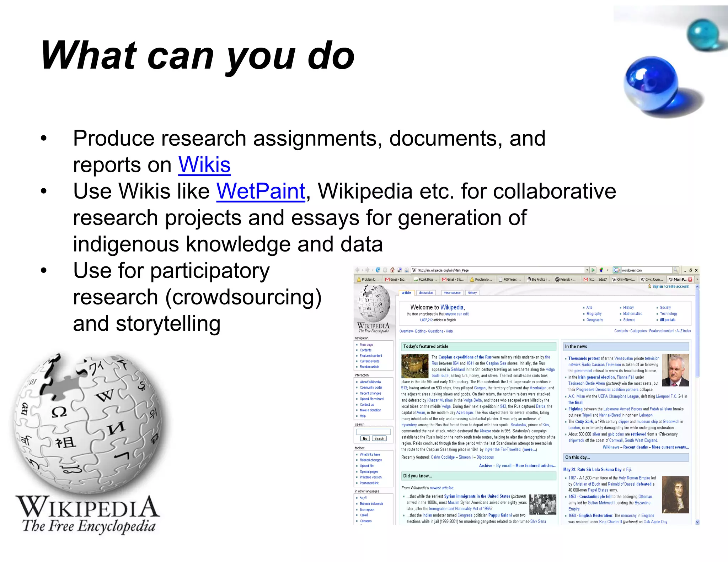This screenshot has width=728, height=562.
Task: Open the view source tab
Action: [x=452, y=293]
